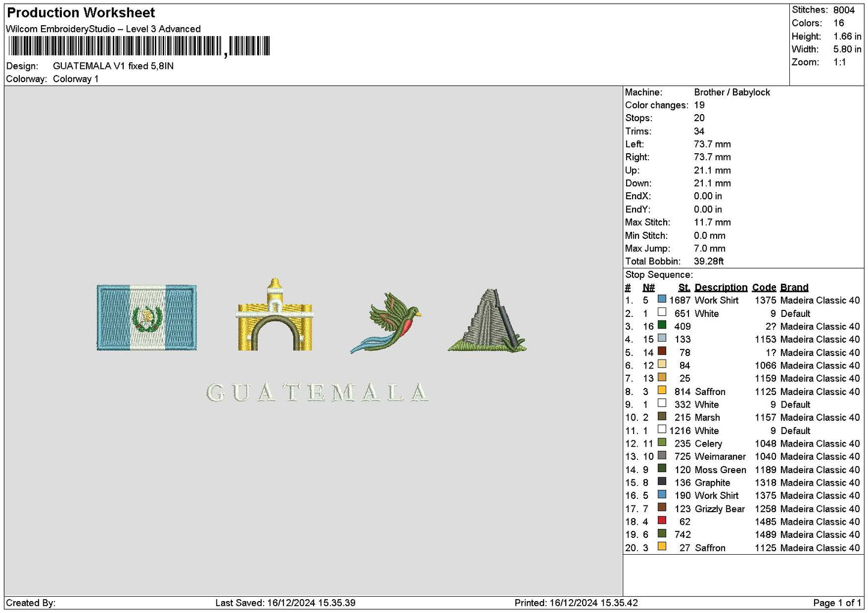The image size is (868, 613).
Task: Click the Zoom value 1:1
Action: tap(839, 62)
